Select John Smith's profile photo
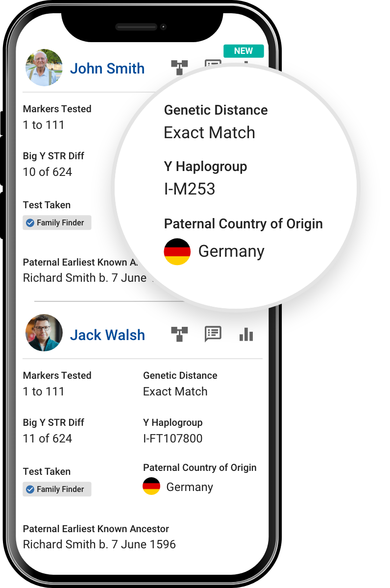390x588 pixels. (44, 68)
